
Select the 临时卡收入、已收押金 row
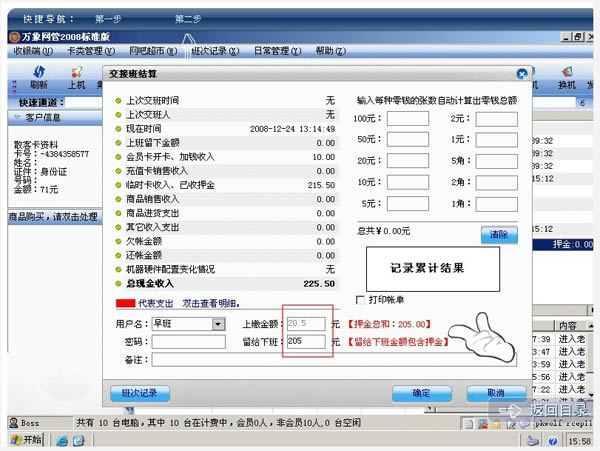point(225,185)
